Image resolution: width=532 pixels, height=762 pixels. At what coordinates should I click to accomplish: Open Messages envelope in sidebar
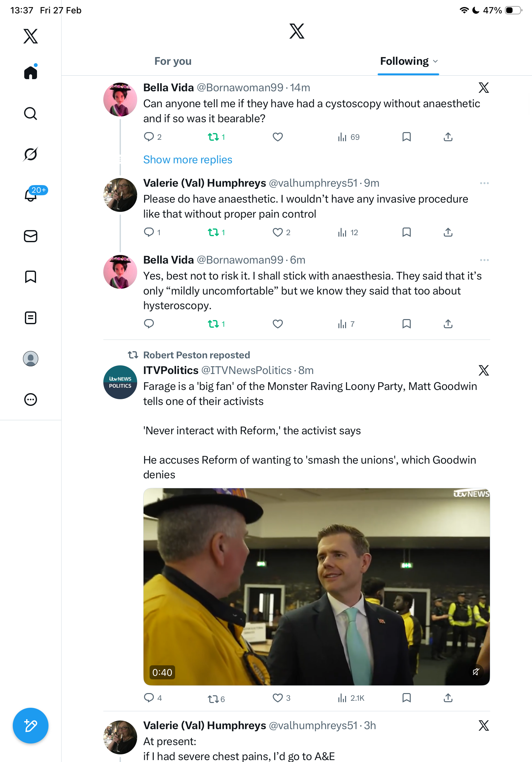tap(31, 236)
